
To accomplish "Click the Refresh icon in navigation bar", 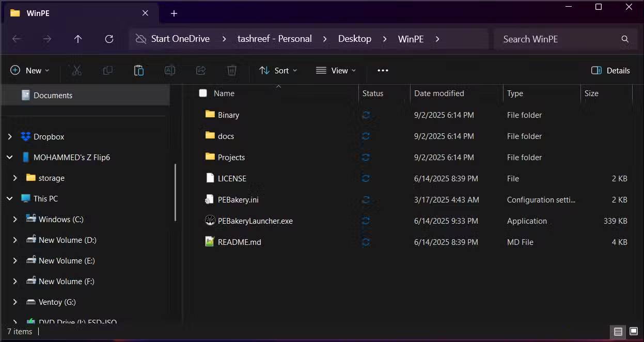I will coord(109,39).
